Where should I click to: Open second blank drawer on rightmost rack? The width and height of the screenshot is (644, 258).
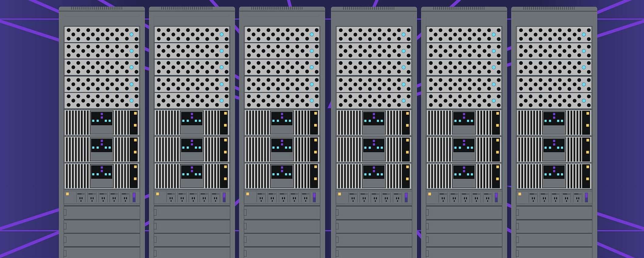tap(554, 226)
